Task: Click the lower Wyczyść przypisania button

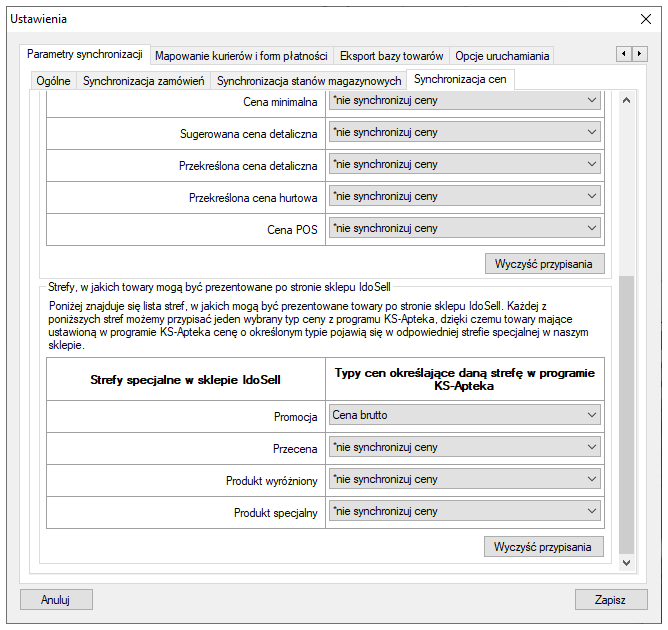Action: point(544,546)
